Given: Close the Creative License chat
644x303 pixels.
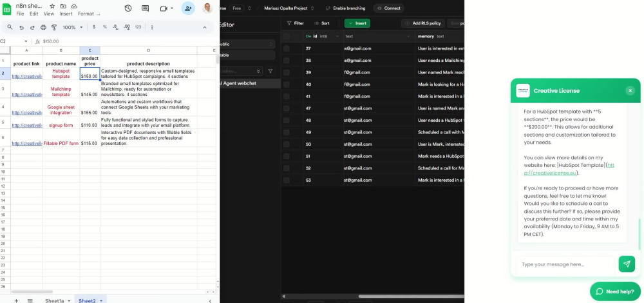Looking at the screenshot, I should point(630,90).
